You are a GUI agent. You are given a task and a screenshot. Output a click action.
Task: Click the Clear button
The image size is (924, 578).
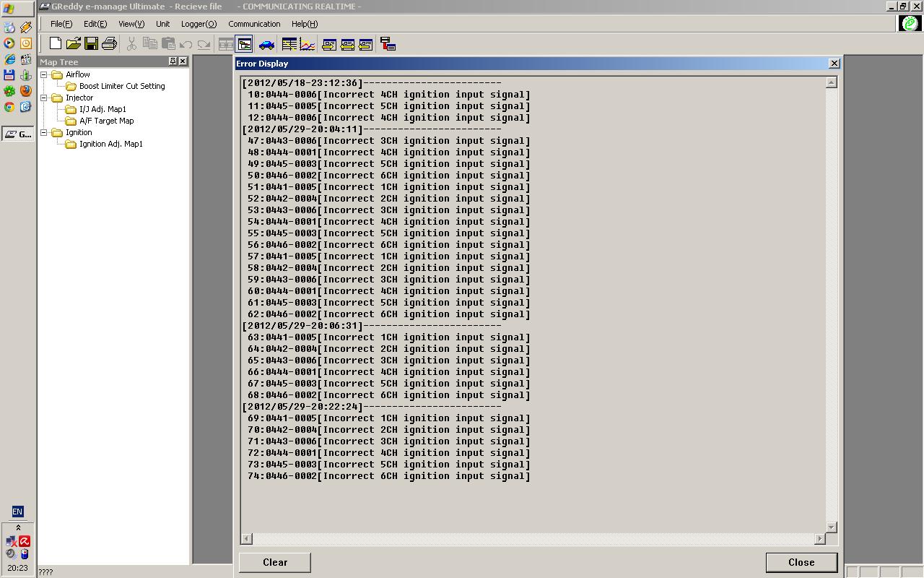[x=275, y=562]
